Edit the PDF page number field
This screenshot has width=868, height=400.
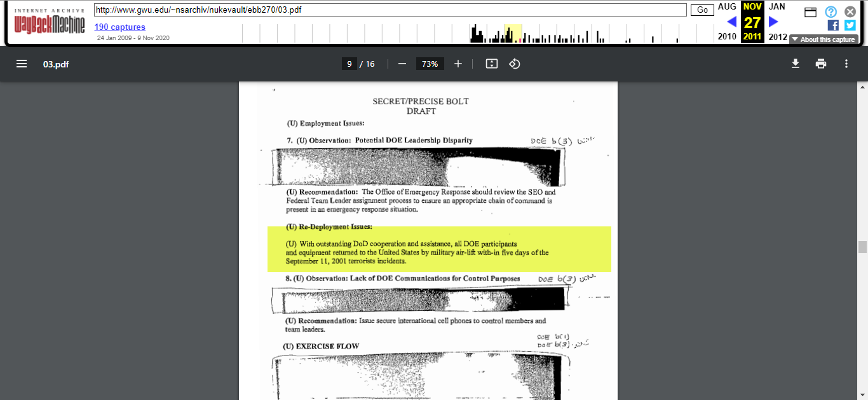pyautogui.click(x=349, y=64)
